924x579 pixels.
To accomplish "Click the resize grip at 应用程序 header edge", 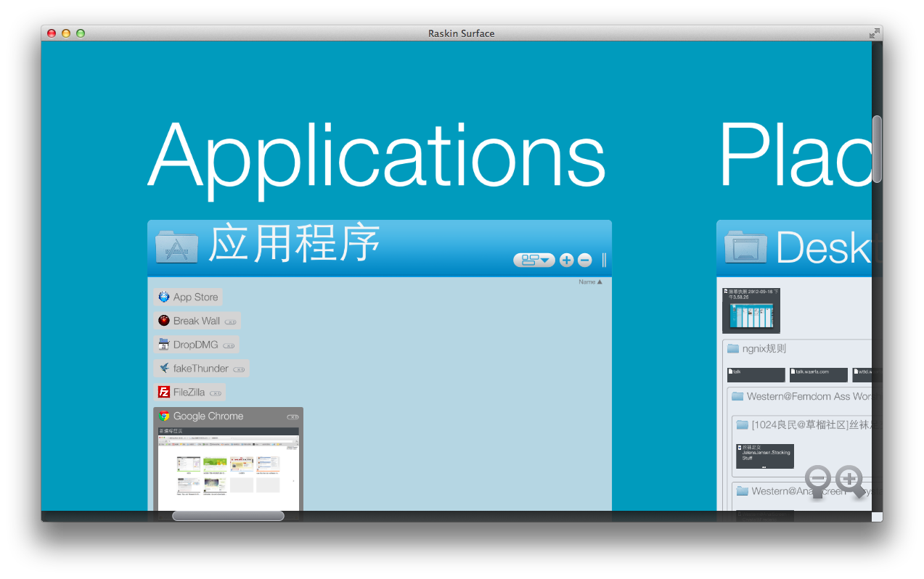I will (604, 260).
